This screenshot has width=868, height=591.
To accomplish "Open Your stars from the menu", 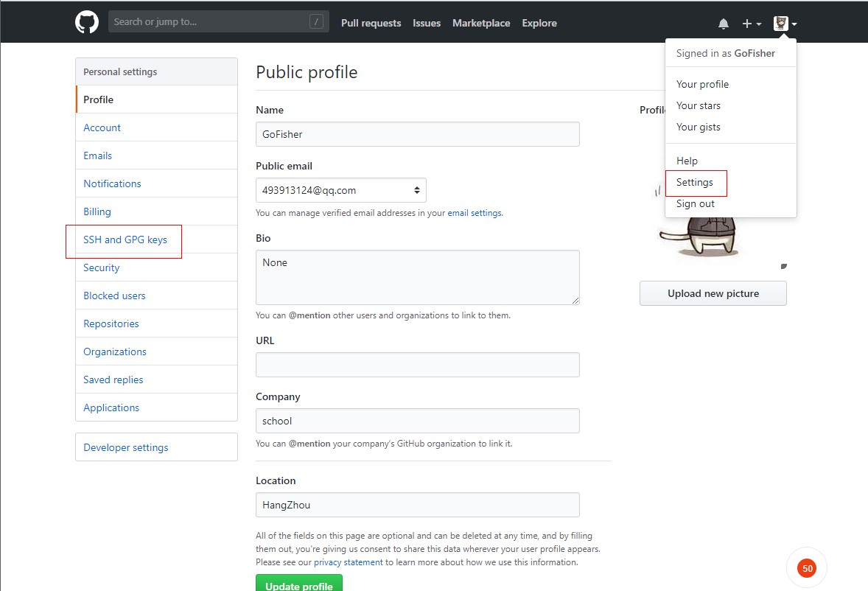I will coord(699,105).
